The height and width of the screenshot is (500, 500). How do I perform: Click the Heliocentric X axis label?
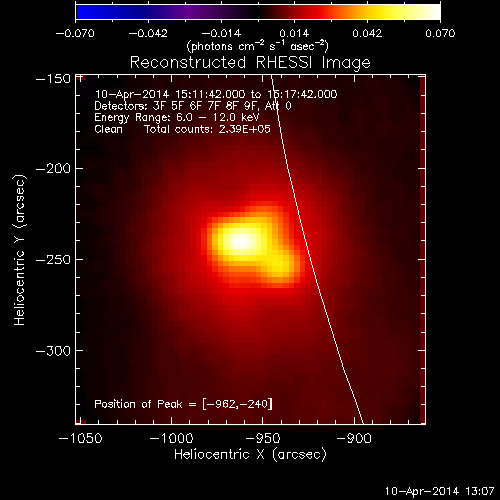(250, 455)
